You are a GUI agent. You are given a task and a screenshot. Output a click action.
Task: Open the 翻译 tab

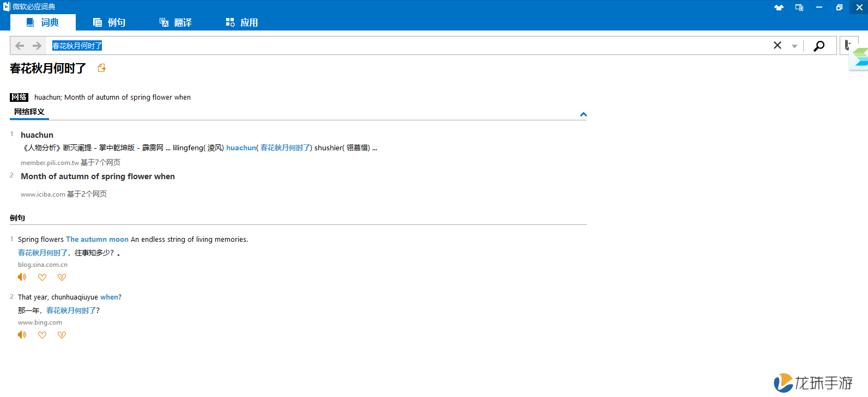tap(175, 22)
